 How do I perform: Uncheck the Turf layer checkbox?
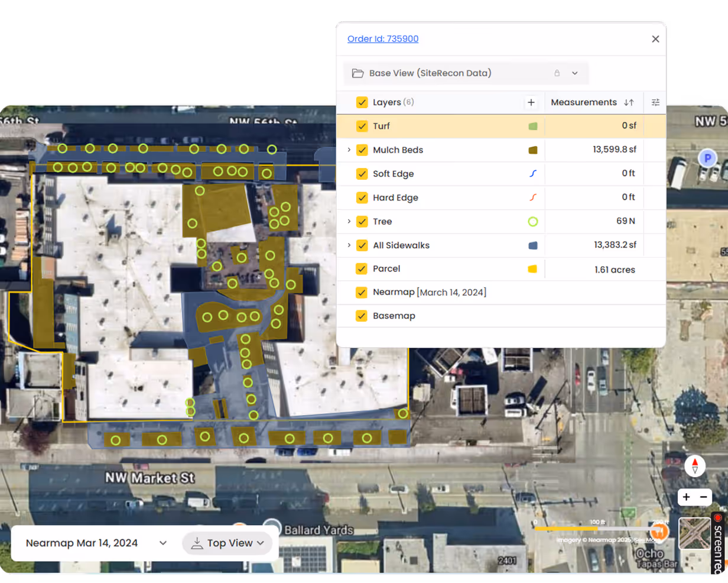click(x=362, y=126)
